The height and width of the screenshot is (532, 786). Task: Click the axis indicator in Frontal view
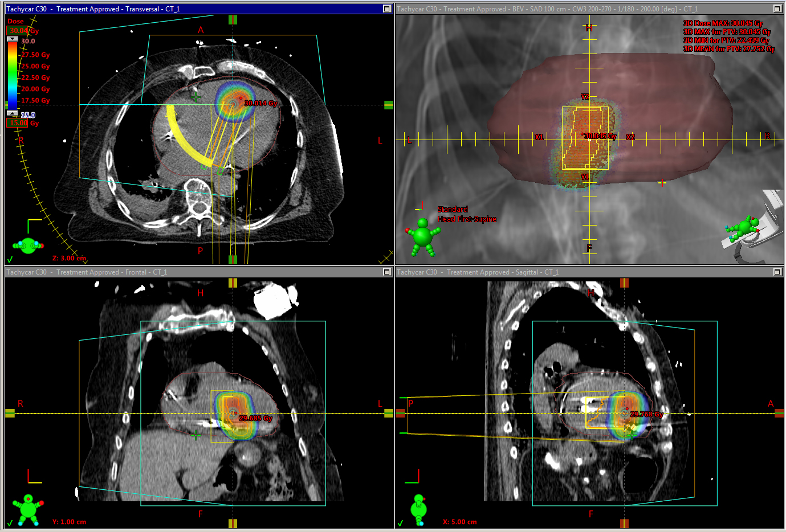[x=35, y=476]
